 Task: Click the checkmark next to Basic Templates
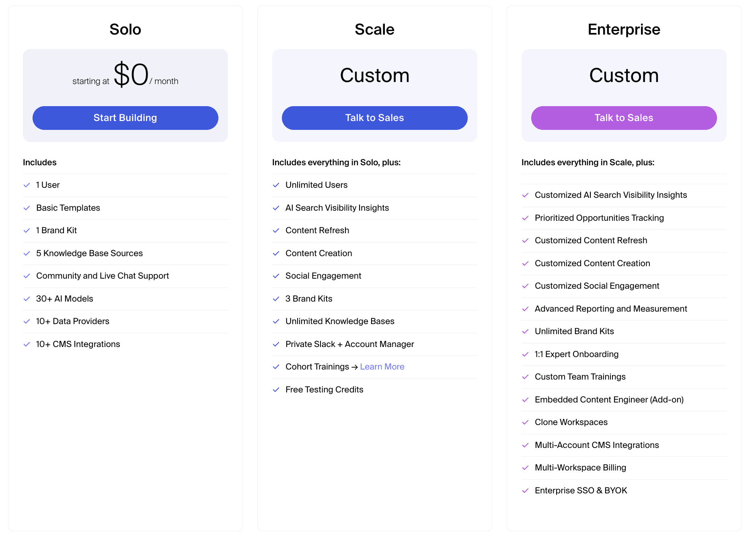[27, 208]
